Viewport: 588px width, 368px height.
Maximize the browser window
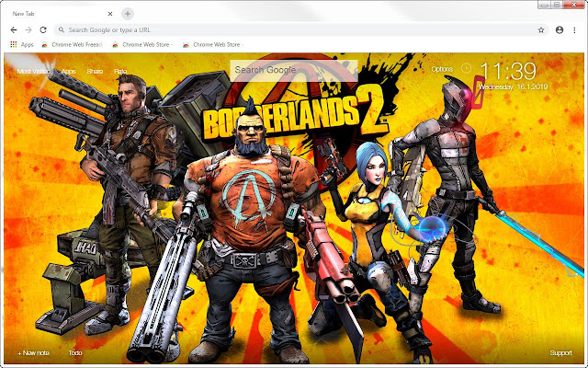coord(557,5)
